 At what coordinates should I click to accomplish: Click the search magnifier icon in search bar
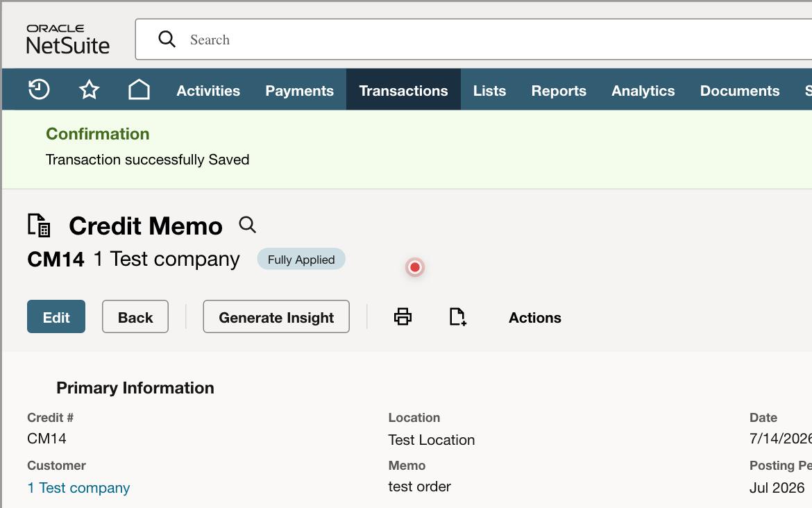click(x=167, y=39)
